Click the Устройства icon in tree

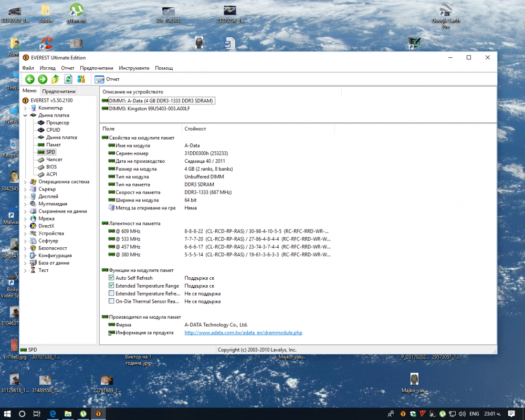pos(33,233)
